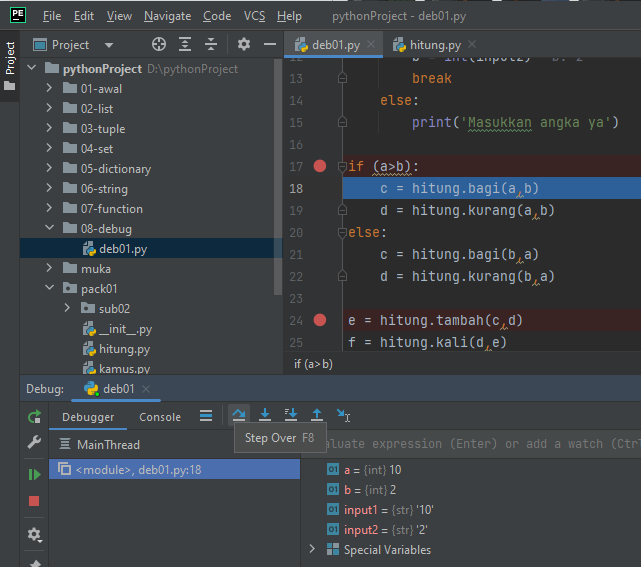Click the Project panel vertical scrollbar
Viewport: 641px width, 567px height.
(x=278, y=177)
